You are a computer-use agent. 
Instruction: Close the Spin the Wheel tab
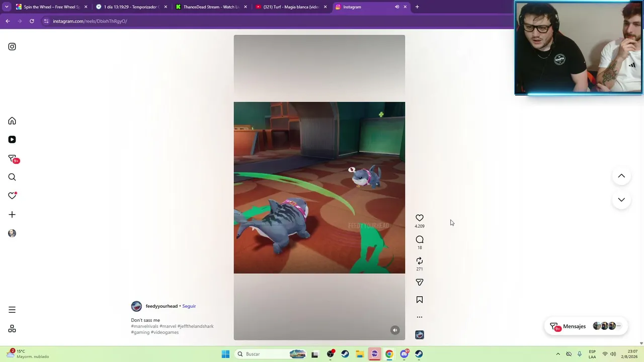86,7
